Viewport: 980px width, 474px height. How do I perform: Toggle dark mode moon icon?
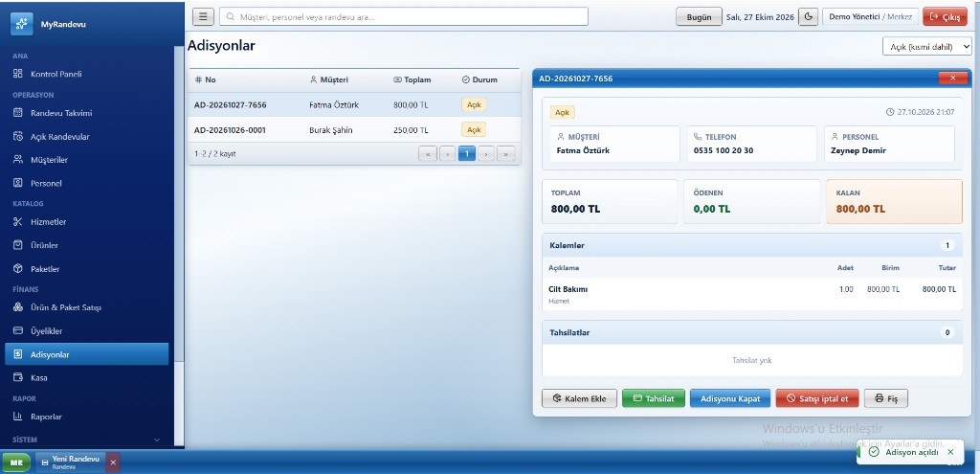point(808,17)
